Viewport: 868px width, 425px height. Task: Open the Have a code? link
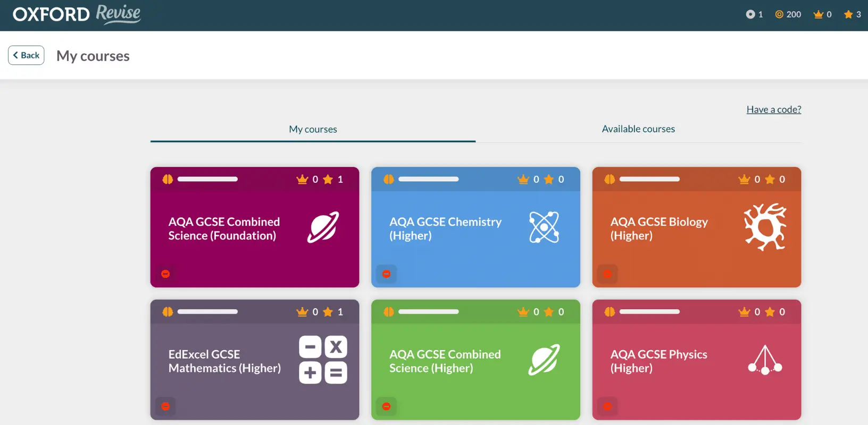(x=774, y=109)
